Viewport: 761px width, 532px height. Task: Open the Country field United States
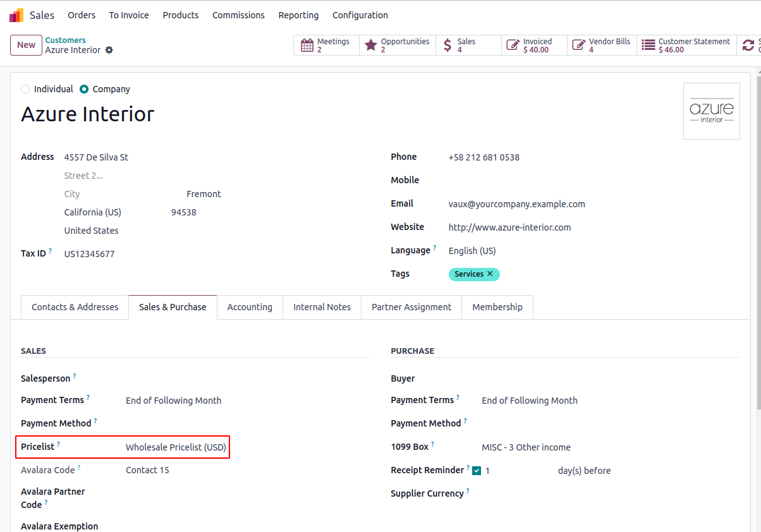pyautogui.click(x=217, y=231)
